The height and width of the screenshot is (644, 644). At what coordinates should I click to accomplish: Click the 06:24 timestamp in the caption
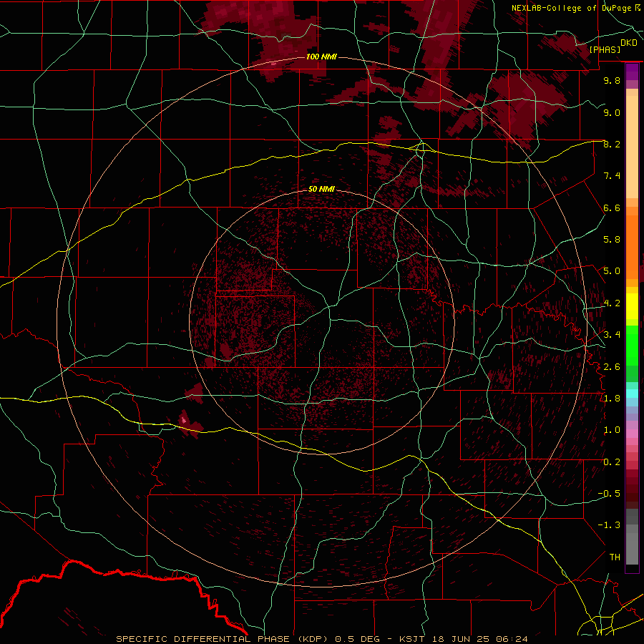tap(512, 639)
